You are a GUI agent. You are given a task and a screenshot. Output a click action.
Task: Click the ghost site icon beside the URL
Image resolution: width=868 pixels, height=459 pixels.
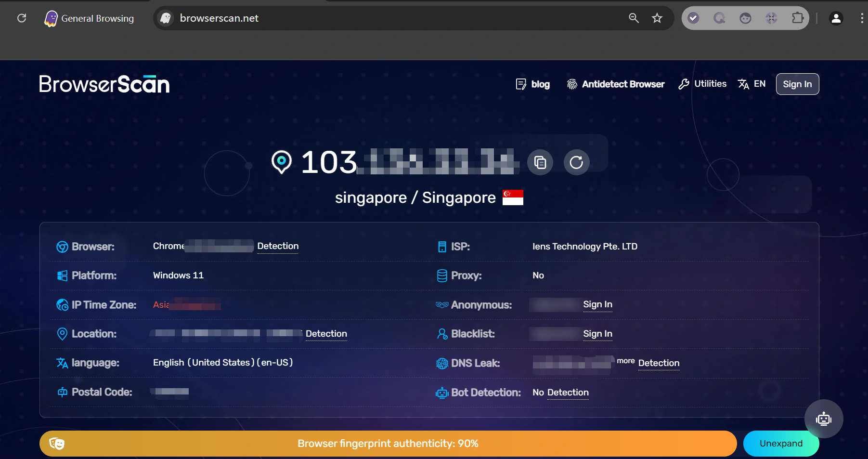pos(166,18)
